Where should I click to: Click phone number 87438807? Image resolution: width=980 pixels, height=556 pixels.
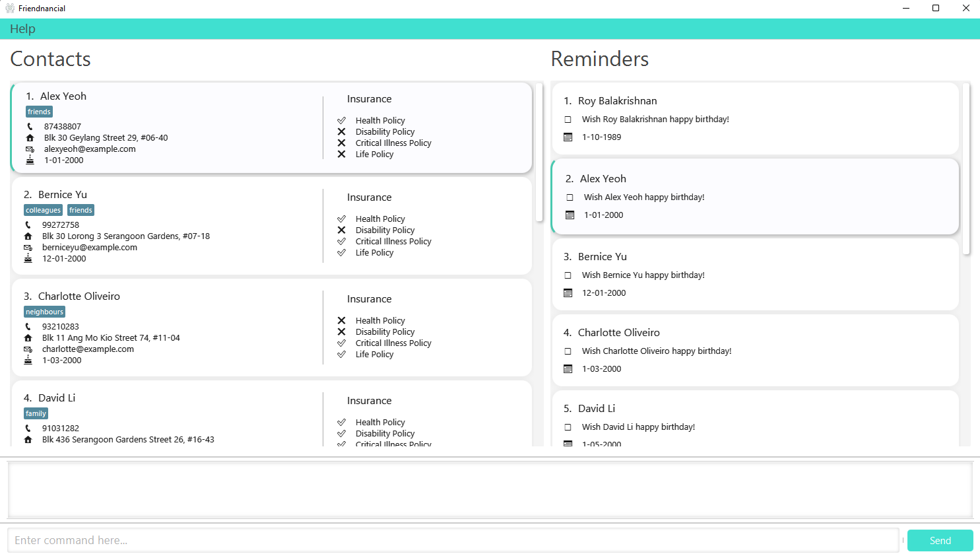63,127
